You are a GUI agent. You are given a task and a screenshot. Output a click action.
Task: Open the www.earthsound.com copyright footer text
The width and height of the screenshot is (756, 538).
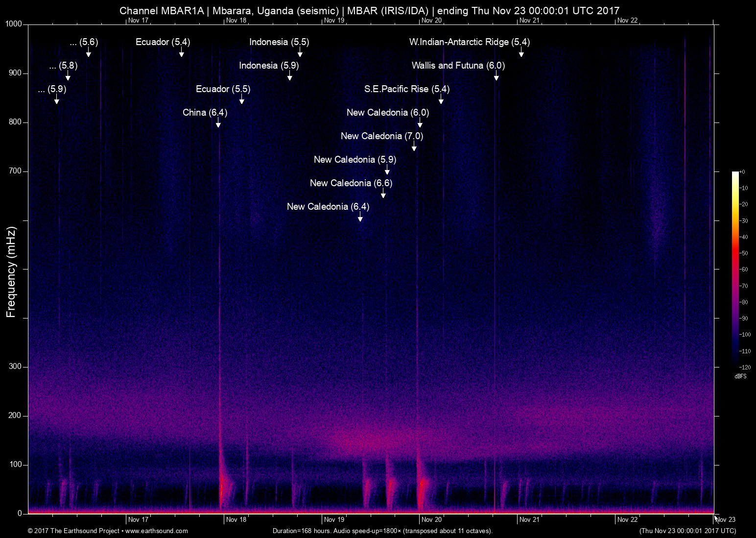[x=108, y=531]
